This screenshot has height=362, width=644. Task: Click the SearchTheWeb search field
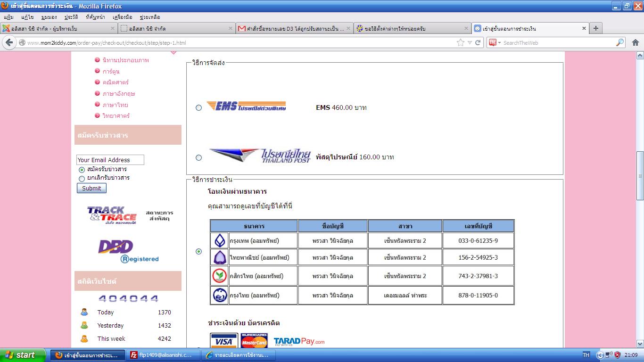pos(558,42)
